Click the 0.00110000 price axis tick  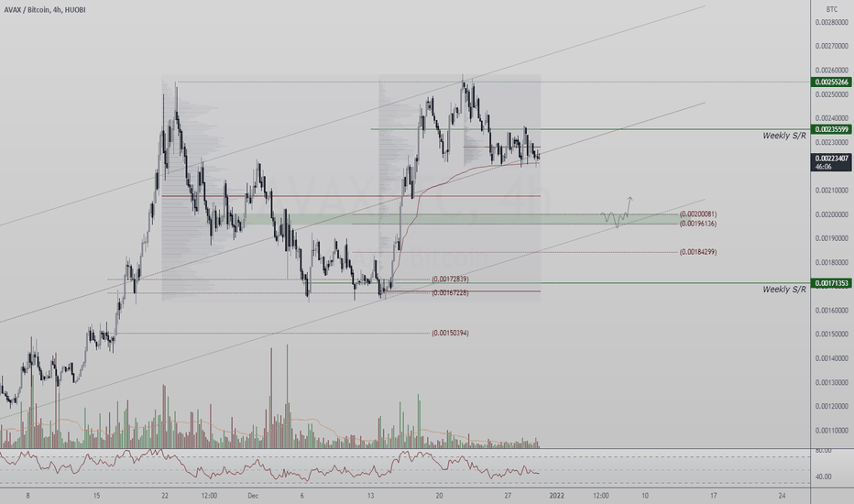(832, 430)
